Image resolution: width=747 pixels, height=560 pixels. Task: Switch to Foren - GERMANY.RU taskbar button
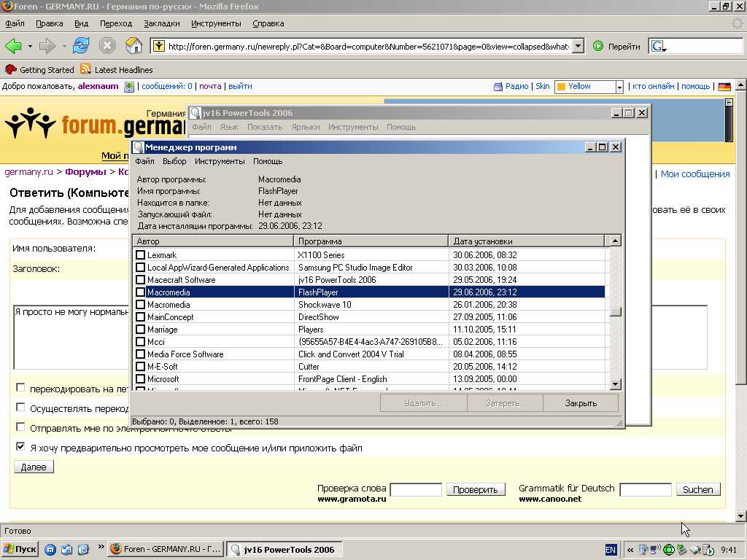(x=166, y=550)
